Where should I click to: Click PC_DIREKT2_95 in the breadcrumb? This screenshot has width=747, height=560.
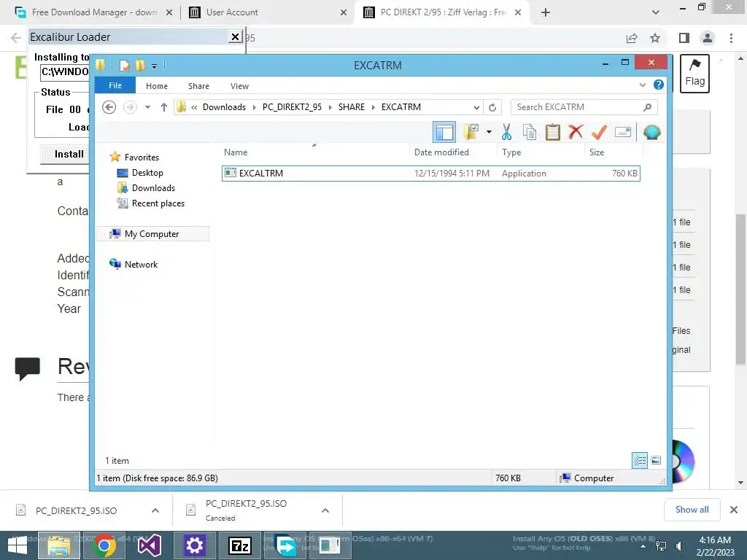click(292, 107)
